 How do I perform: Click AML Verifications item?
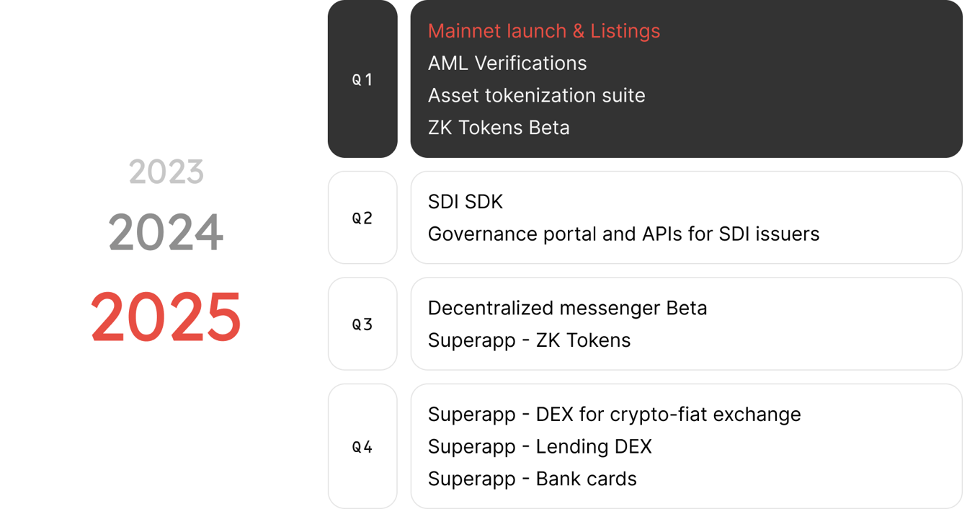click(x=507, y=63)
